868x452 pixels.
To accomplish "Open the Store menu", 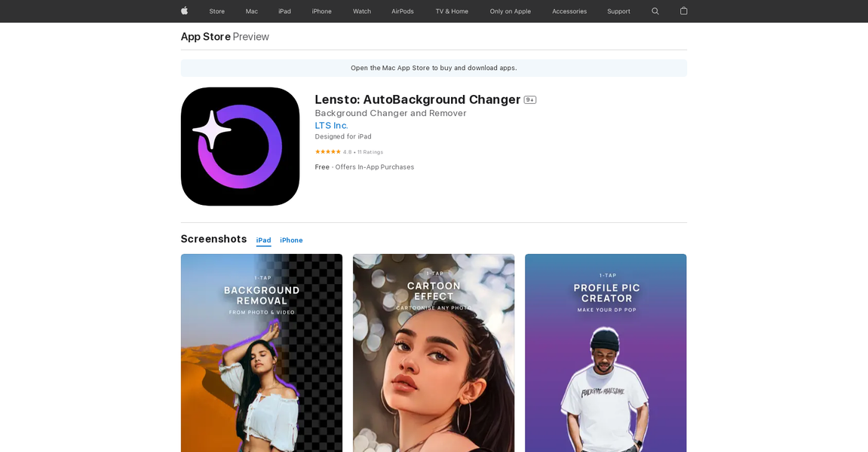I will click(217, 11).
